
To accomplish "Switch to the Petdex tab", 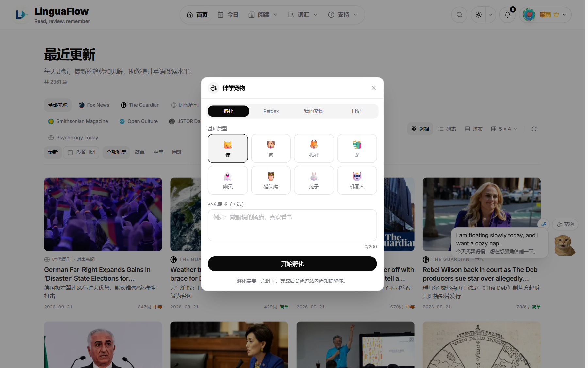I will point(271,111).
